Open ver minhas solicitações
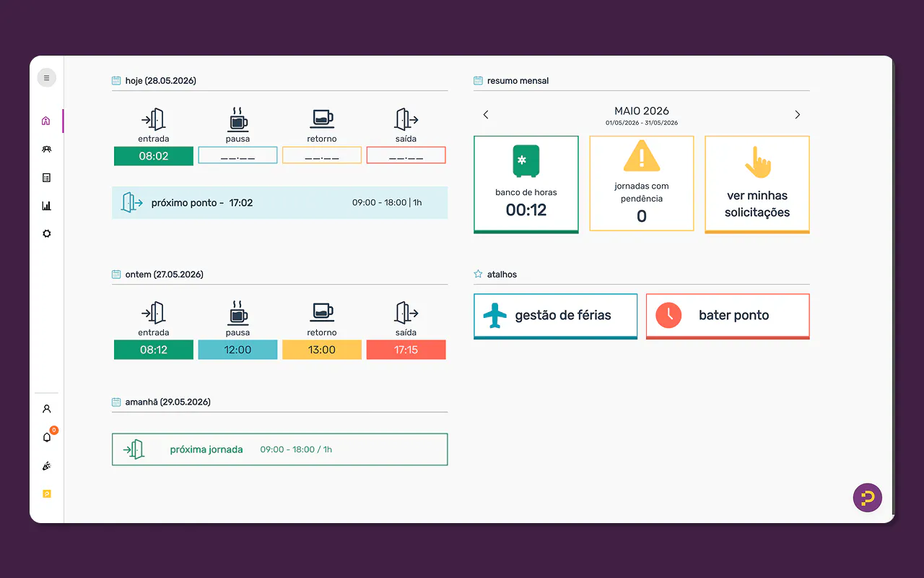This screenshot has width=924, height=578. (x=757, y=184)
